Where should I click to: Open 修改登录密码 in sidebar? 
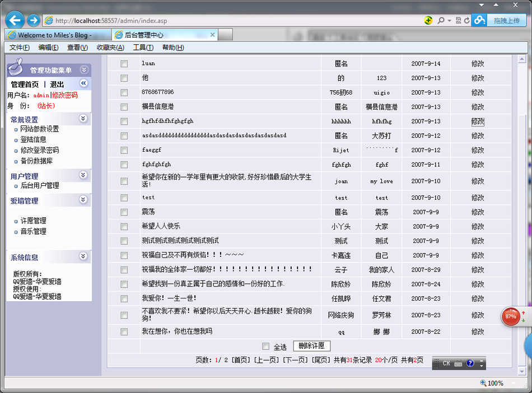point(40,150)
